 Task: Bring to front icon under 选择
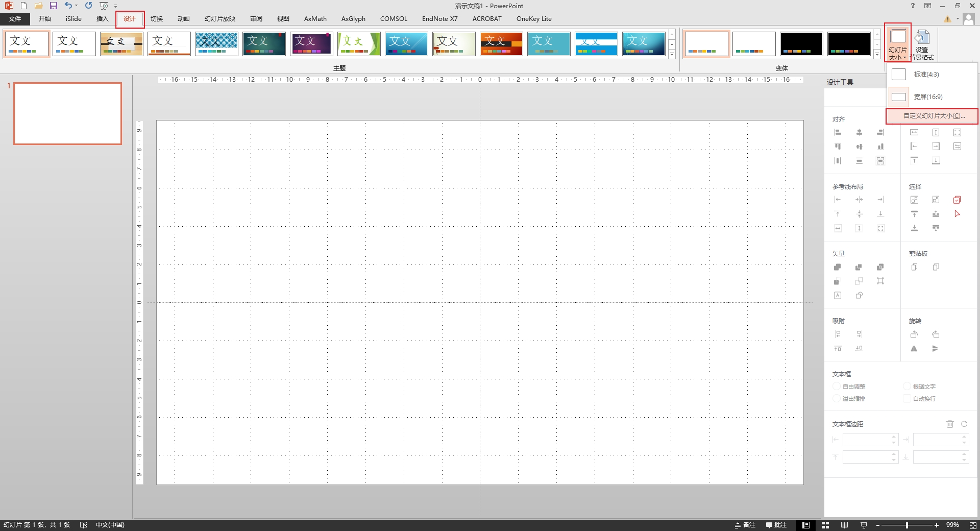click(914, 214)
